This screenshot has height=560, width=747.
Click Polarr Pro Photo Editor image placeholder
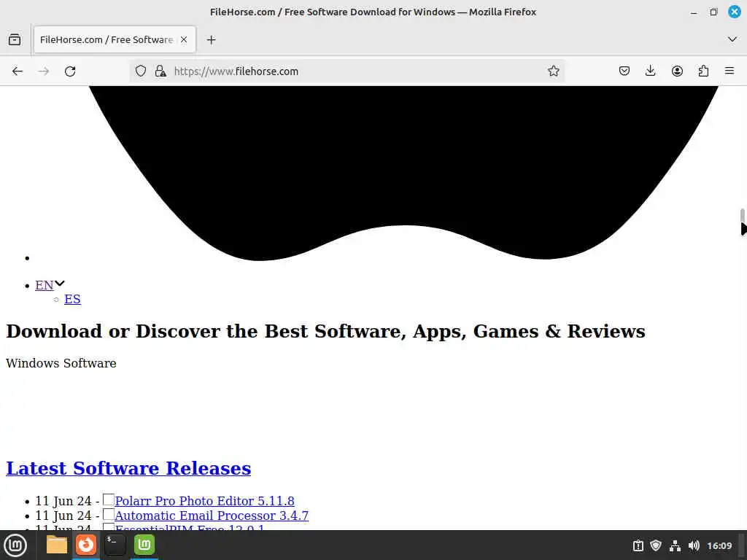pyautogui.click(x=109, y=499)
